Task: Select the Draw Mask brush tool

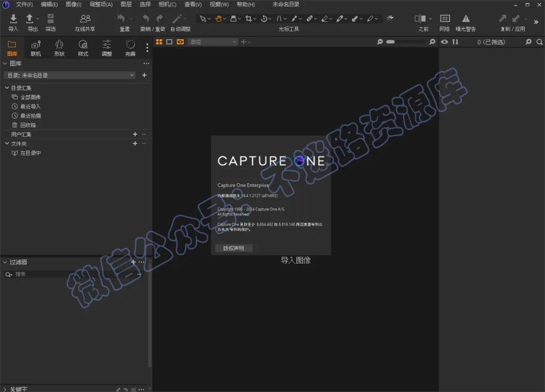Action: [x=294, y=19]
